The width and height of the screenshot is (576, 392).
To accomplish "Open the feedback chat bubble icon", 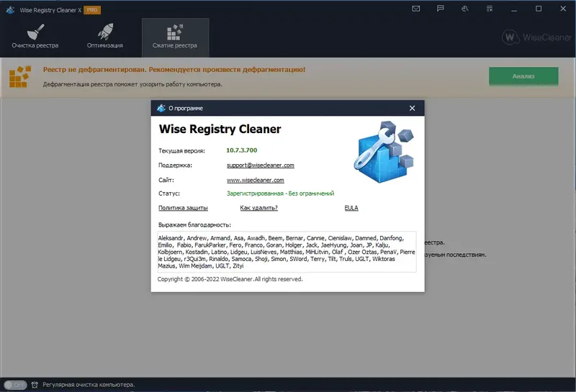I will click(x=441, y=9).
